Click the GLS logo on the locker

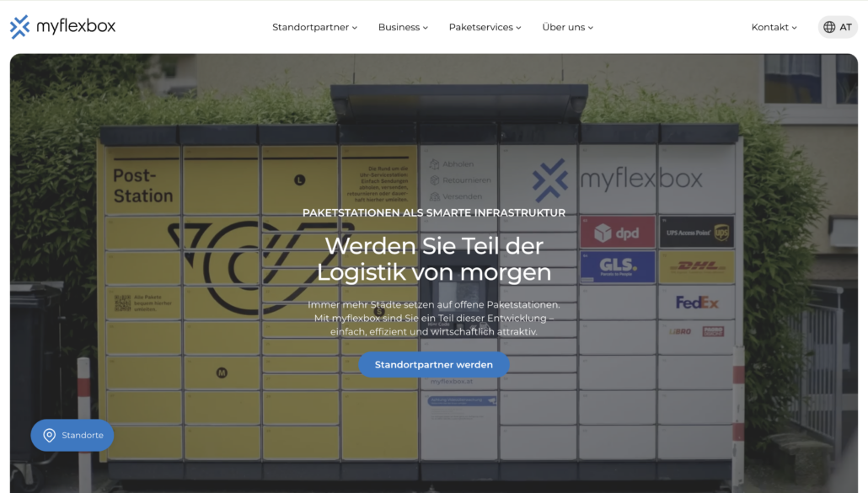click(617, 266)
